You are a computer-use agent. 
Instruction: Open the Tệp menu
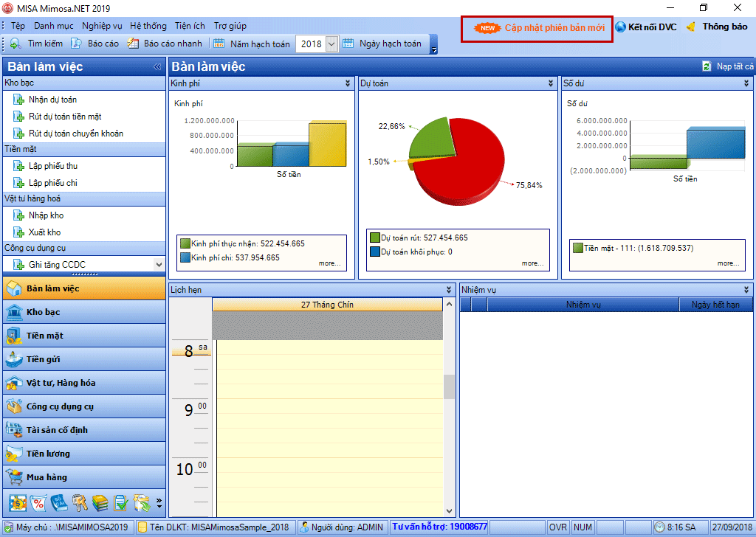(x=18, y=26)
